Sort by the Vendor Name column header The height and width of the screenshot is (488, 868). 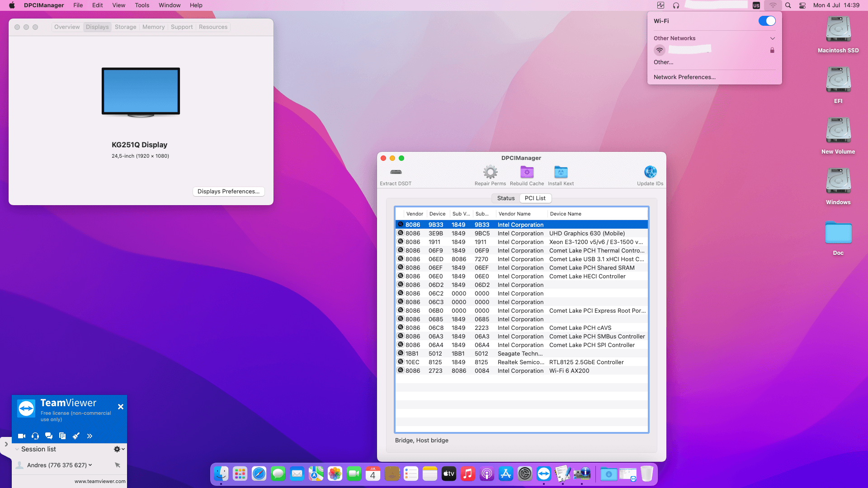coord(521,214)
